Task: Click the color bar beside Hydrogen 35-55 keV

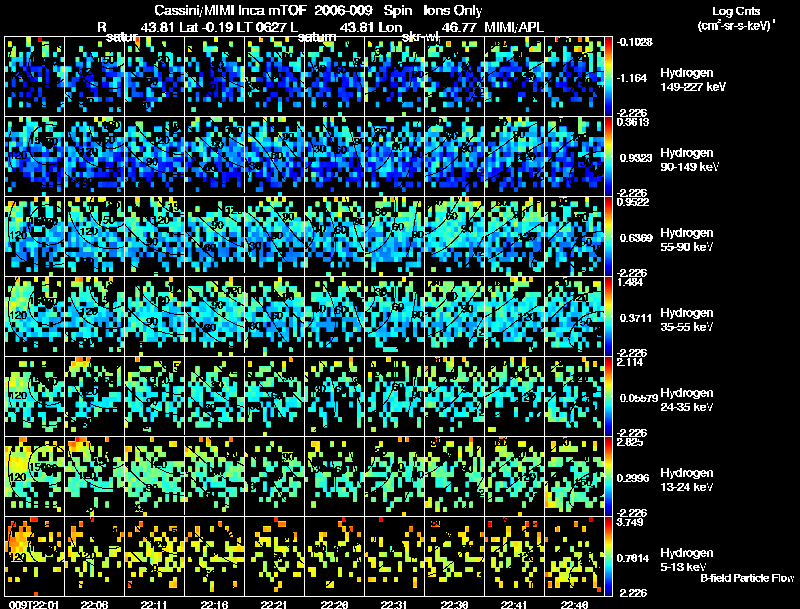Action: [x=608, y=316]
